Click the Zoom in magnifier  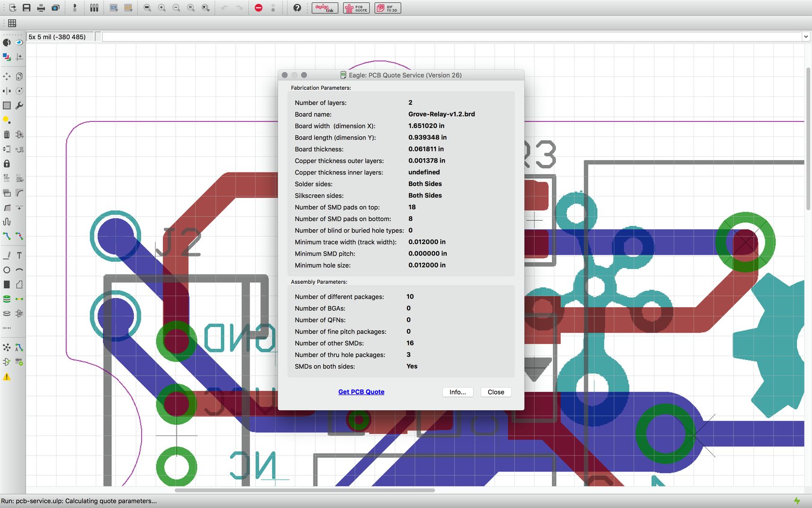pos(162,8)
